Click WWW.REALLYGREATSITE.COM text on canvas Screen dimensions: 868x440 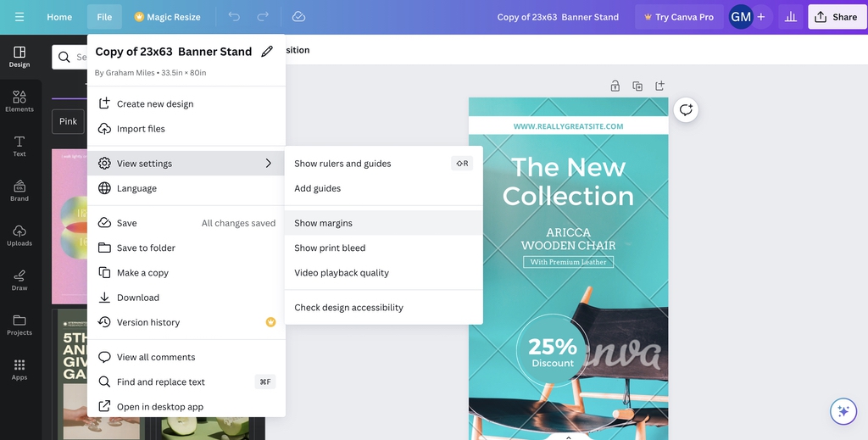click(x=568, y=126)
